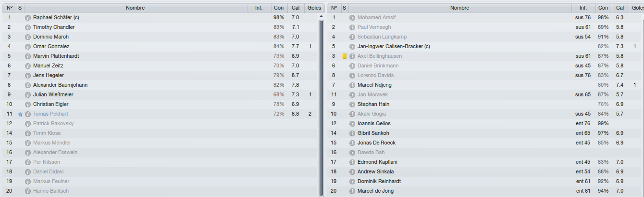Viewport: 644px width, 197px height.
Task: Open Jan-Ingwer Callsen-Bracker player name
Action: [x=394, y=47]
